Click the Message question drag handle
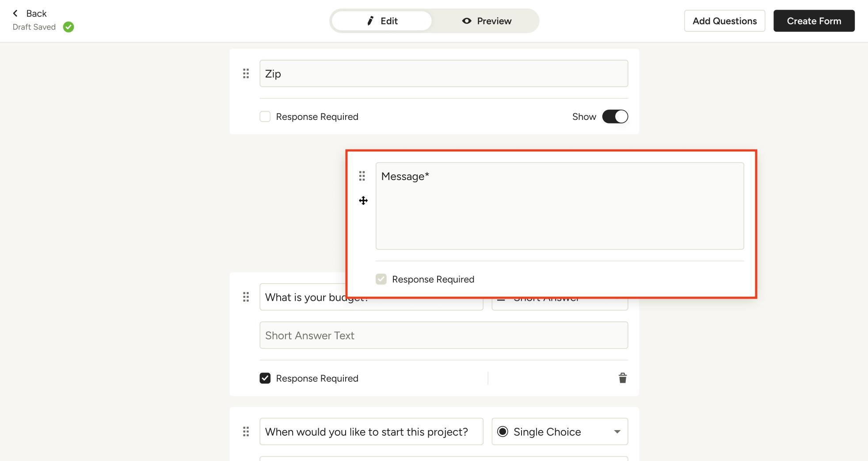The height and width of the screenshot is (461, 868). pos(362,176)
